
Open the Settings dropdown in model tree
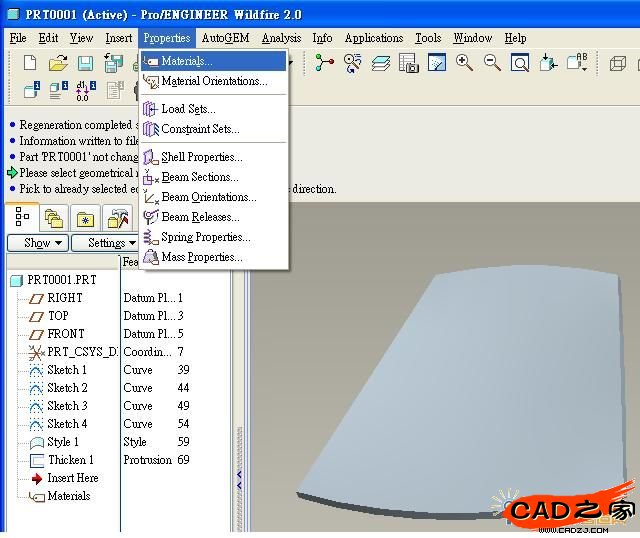pos(108,243)
